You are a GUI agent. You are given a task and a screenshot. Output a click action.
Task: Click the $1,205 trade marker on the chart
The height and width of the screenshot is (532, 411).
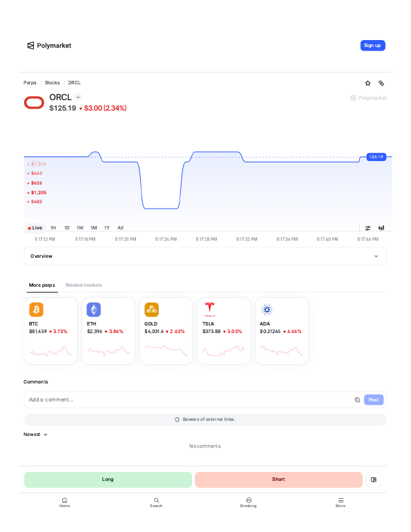point(37,193)
